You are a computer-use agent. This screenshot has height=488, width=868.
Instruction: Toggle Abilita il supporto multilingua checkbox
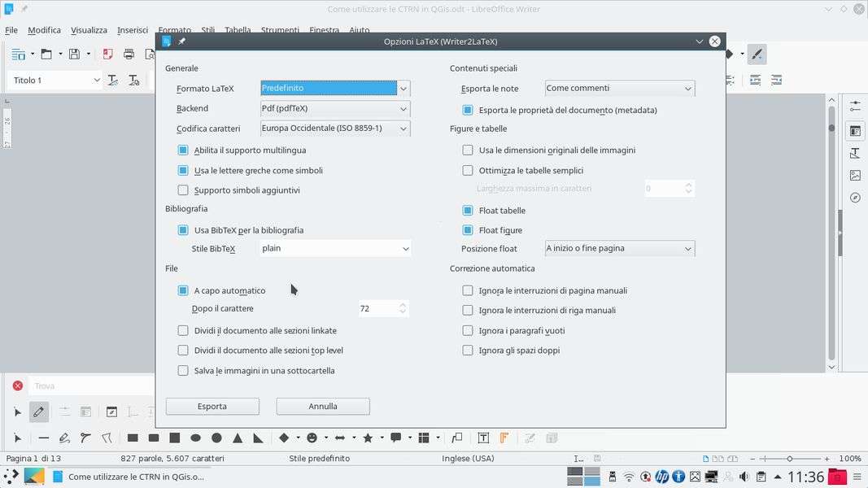coord(183,150)
